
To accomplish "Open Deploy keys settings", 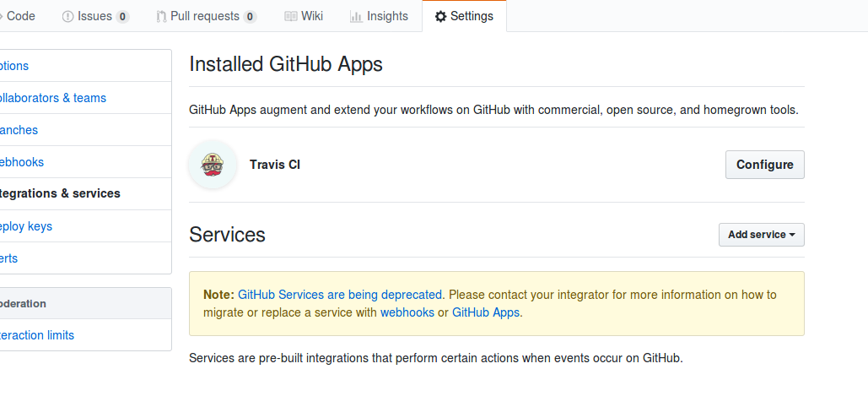I will [84, 226].
